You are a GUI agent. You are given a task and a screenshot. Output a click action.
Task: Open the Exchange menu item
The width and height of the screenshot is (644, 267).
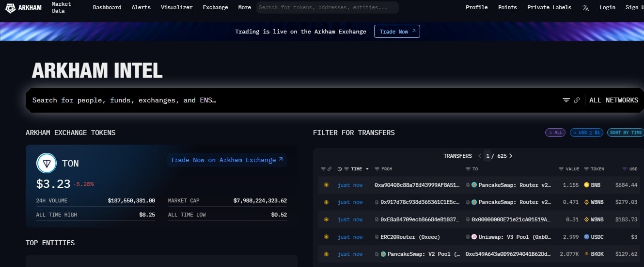[215, 7]
